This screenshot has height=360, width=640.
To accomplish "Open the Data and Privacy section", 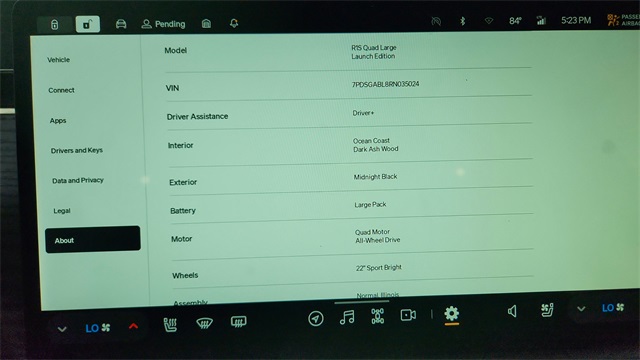I will click(x=78, y=180).
